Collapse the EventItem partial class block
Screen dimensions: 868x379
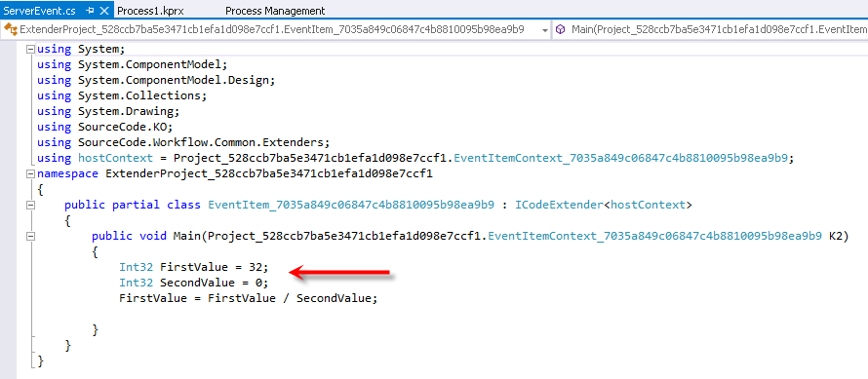point(30,205)
